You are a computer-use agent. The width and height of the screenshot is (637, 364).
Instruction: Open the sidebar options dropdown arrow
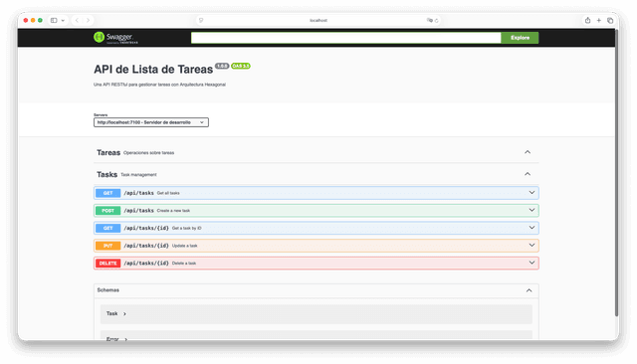63,20
